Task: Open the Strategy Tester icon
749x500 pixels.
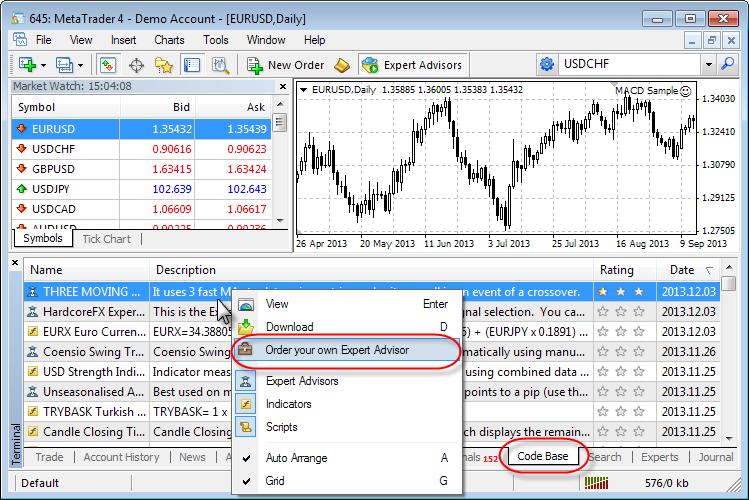Action: point(220,64)
